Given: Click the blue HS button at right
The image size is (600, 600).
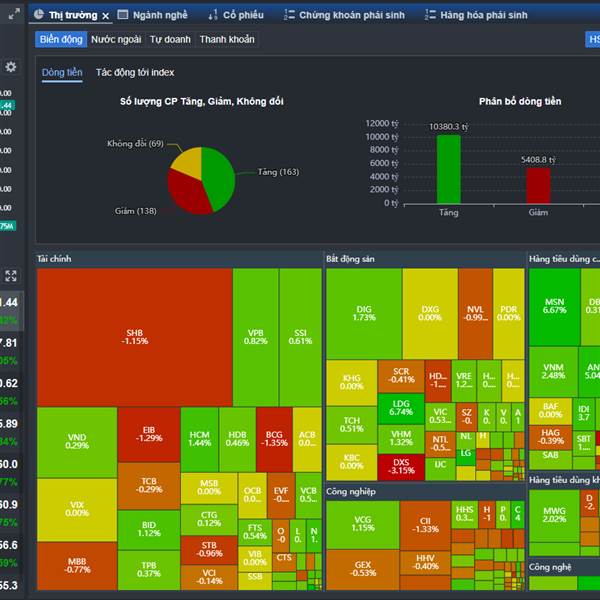Looking at the screenshot, I should 593,39.
